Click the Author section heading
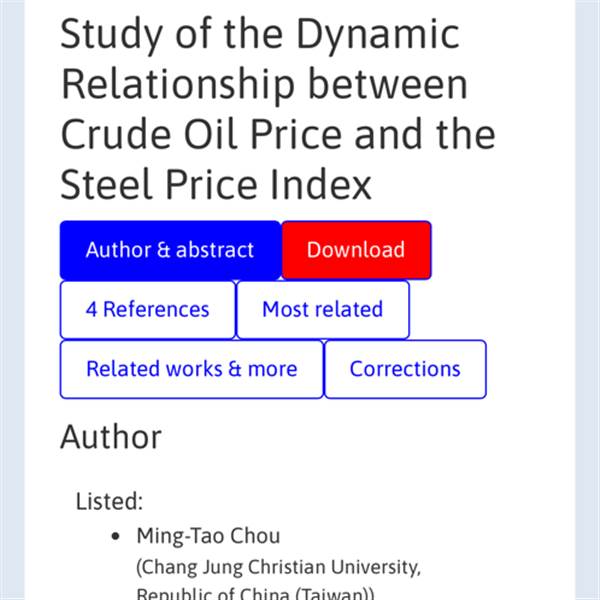600x600 pixels. point(111,437)
